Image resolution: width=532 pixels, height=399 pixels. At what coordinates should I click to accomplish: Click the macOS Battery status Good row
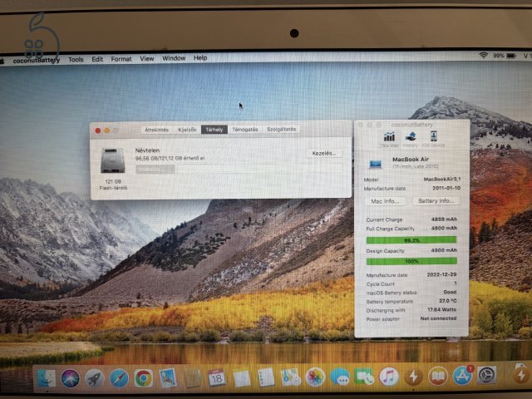pos(411,292)
